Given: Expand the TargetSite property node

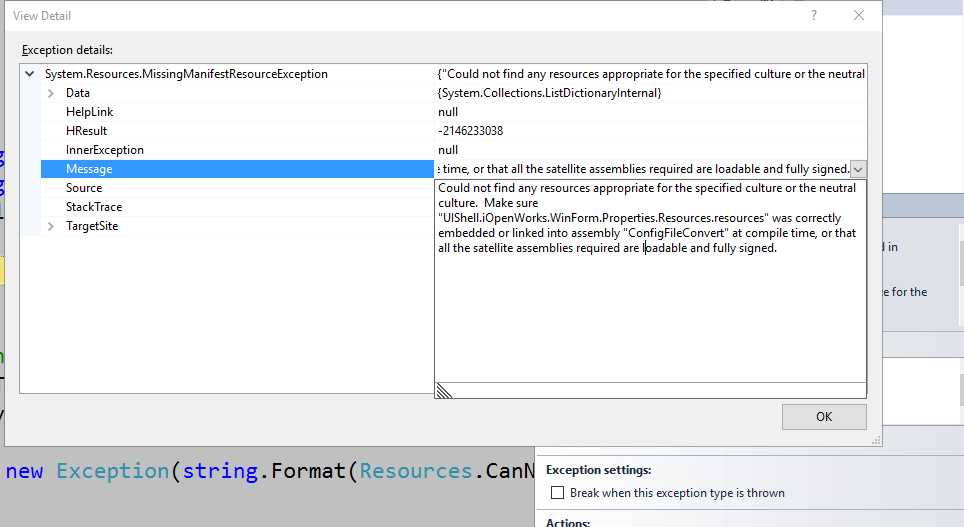Looking at the screenshot, I should tap(51, 226).
